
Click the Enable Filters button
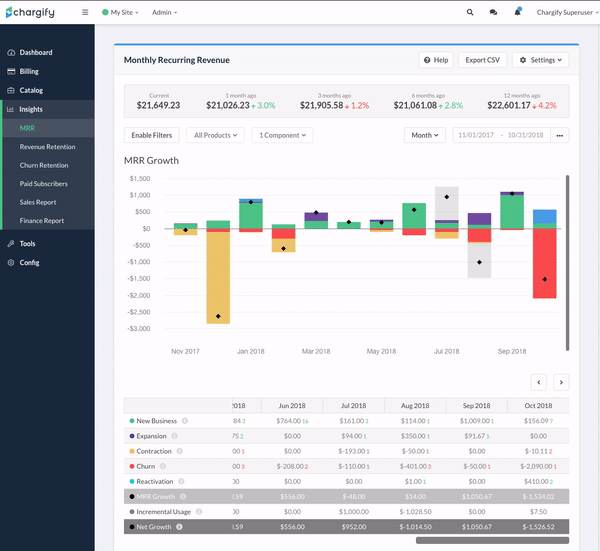click(153, 135)
